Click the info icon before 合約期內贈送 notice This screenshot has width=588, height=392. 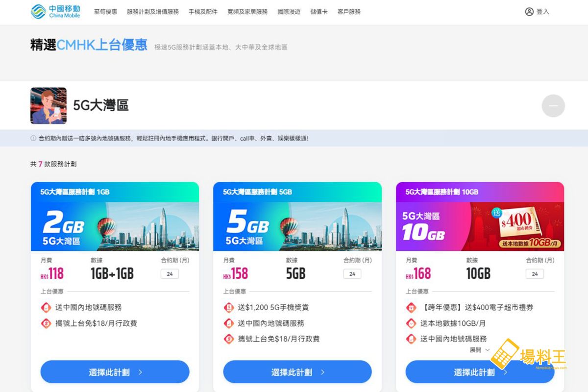tap(33, 139)
